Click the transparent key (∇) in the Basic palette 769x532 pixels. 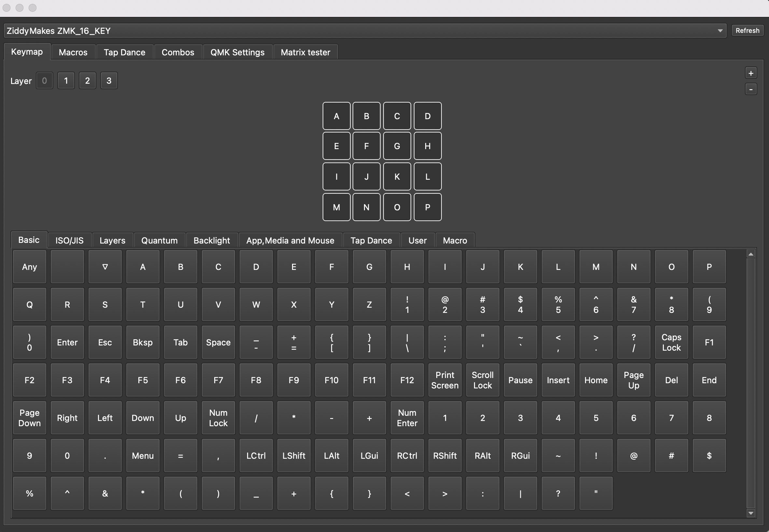pos(105,267)
